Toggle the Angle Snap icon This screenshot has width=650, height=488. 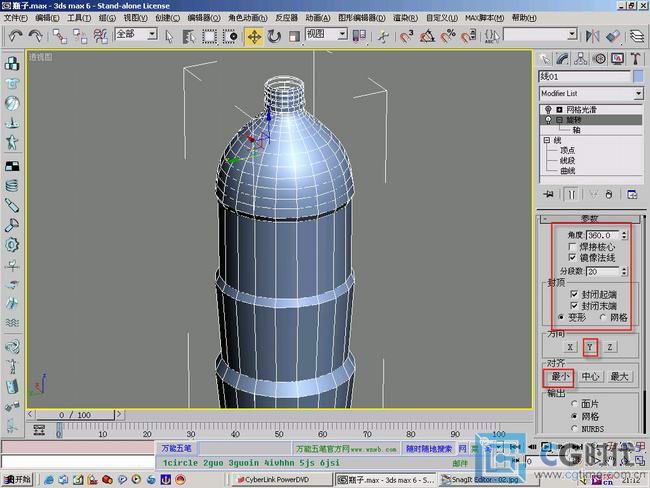427,36
